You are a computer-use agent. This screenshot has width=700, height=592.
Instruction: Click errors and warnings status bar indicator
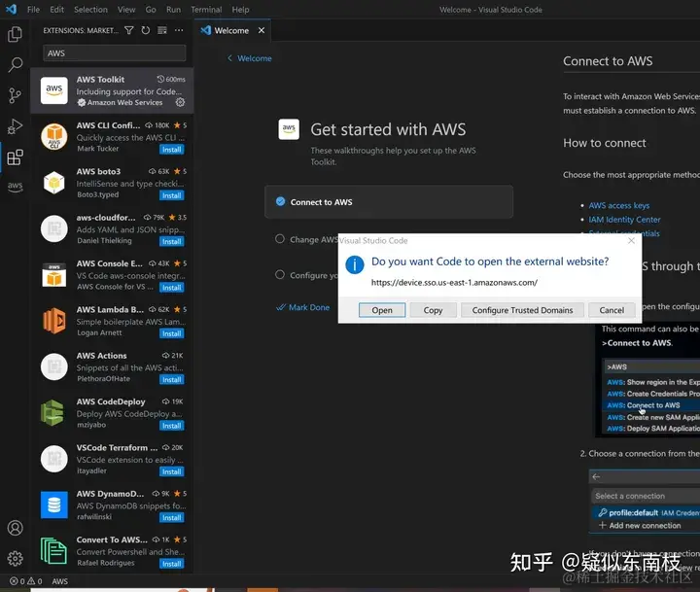click(26, 581)
